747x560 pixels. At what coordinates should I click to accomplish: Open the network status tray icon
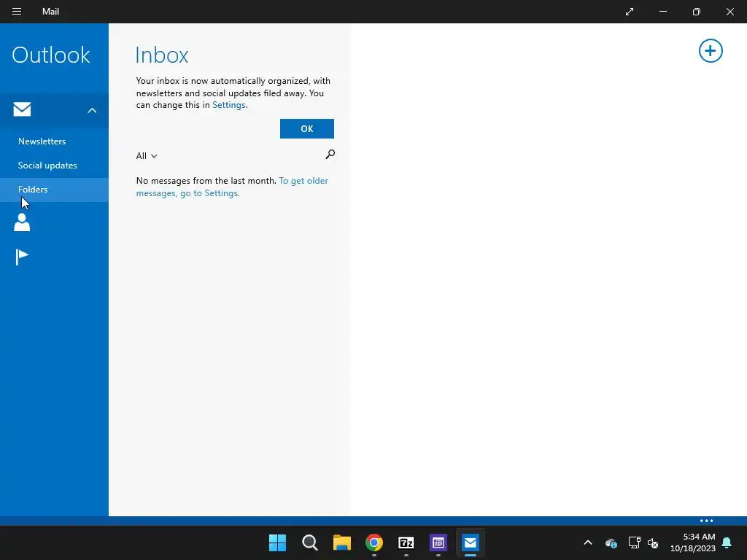click(x=634, y=542)
